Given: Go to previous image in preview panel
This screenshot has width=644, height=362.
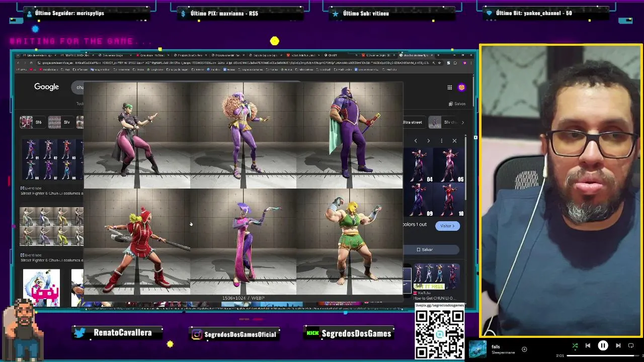Looking at the screenshot, I should (x=416, y=141).
